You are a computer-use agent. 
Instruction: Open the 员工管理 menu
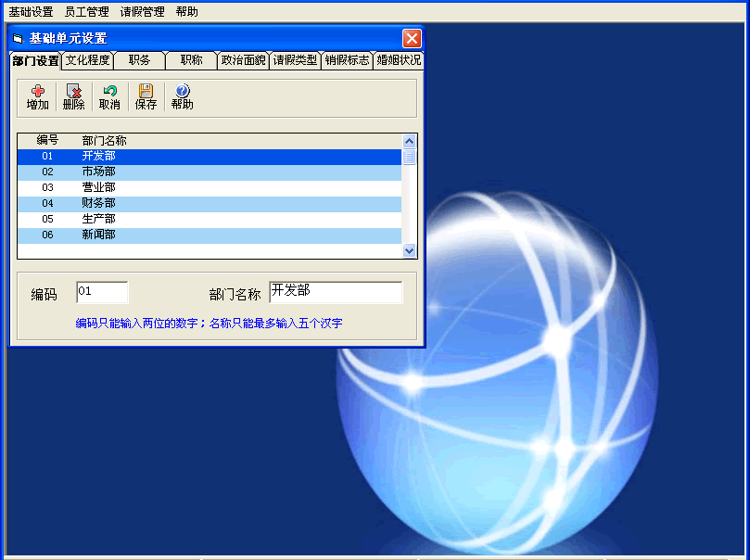click(86, 11)
